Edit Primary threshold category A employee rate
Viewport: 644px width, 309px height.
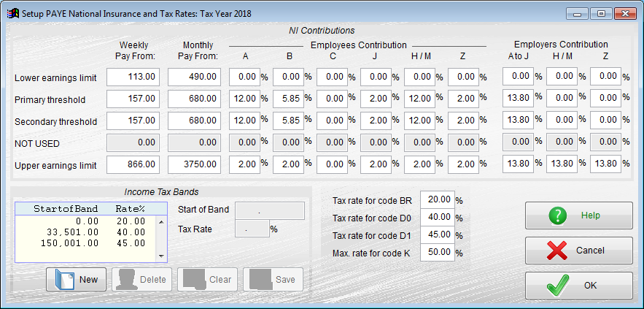[x=244, y=99]
